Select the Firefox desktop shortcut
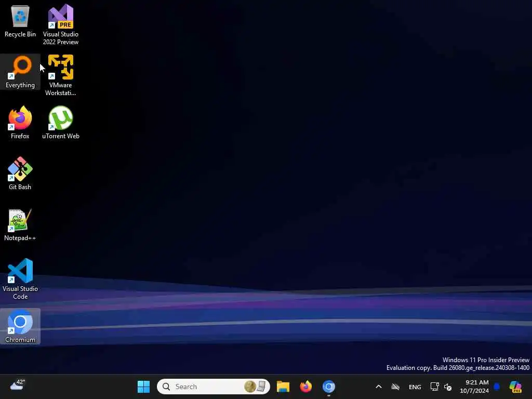The height and width of the screenshot is (399, 532). 20,123
